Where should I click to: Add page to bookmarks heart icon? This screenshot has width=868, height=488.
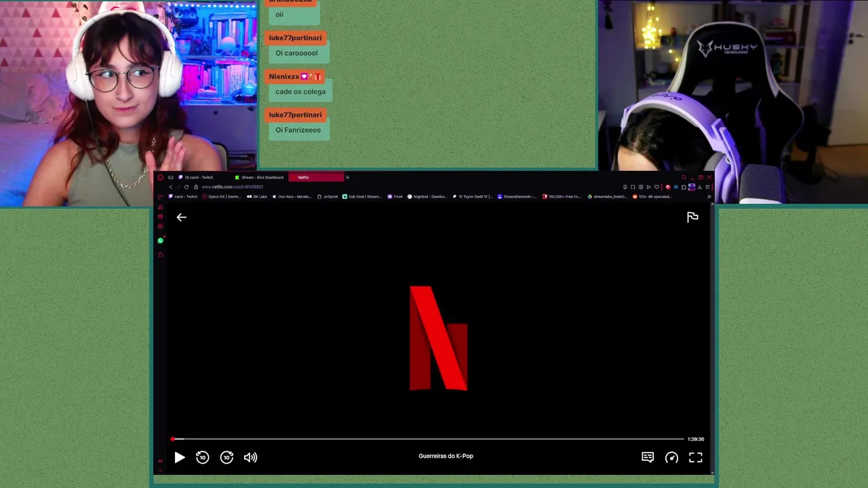click(x=656, y=187)
